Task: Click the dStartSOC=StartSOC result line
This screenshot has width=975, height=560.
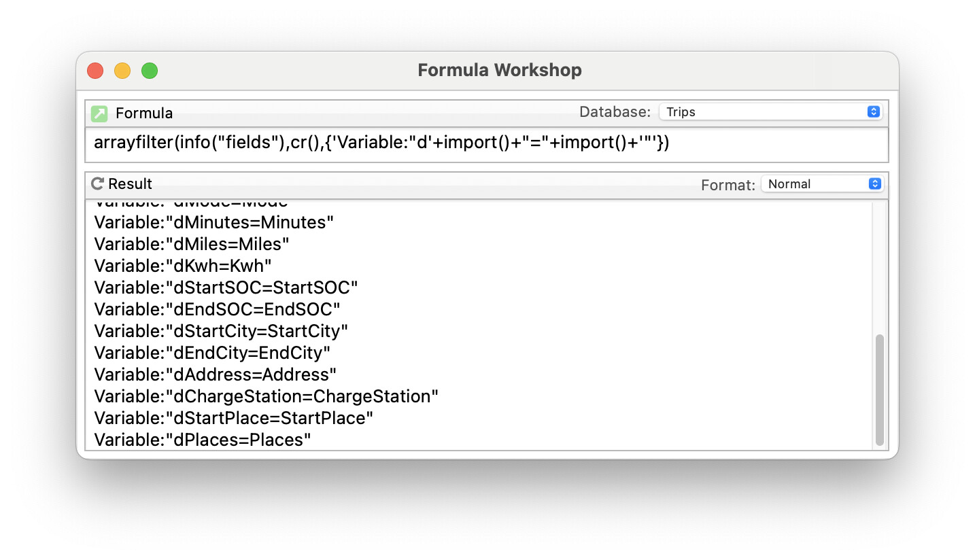Action: coord(226,287)
